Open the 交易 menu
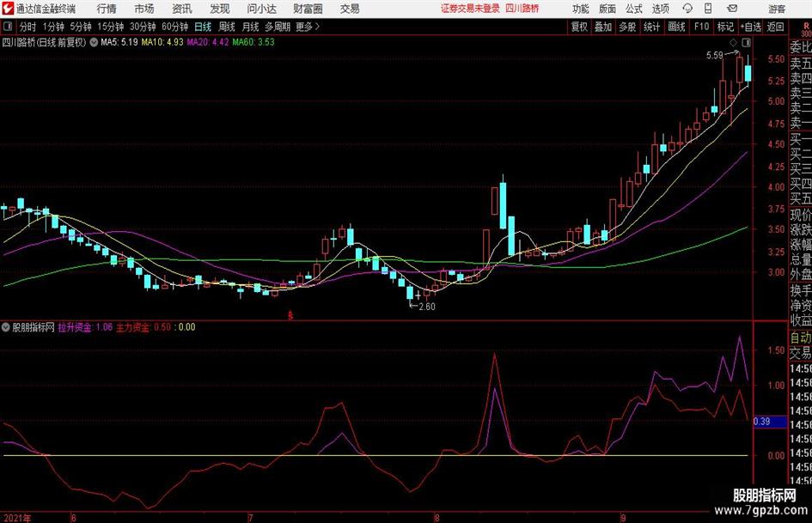 click(350, 9)
